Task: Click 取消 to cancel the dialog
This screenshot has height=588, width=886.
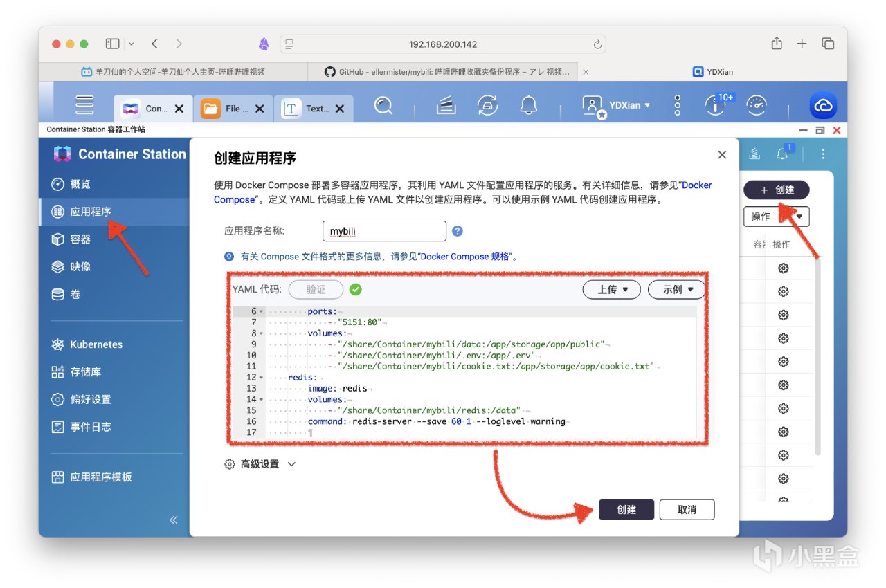Action: pyautogui.click(x=687, y=510)
